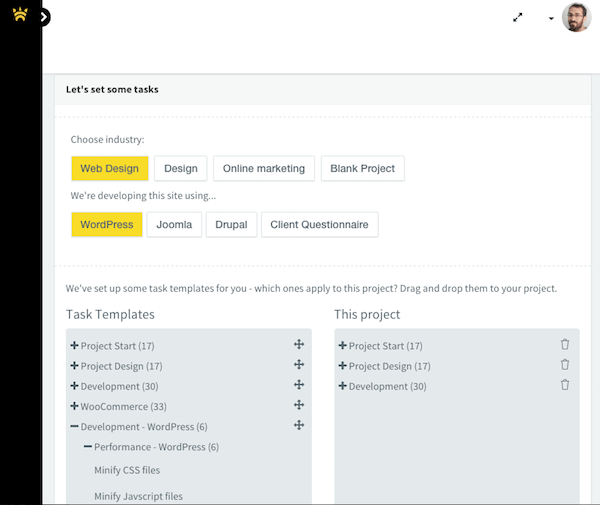
Task: Choose Online marketing industry
Action: (x=264, y=168)
